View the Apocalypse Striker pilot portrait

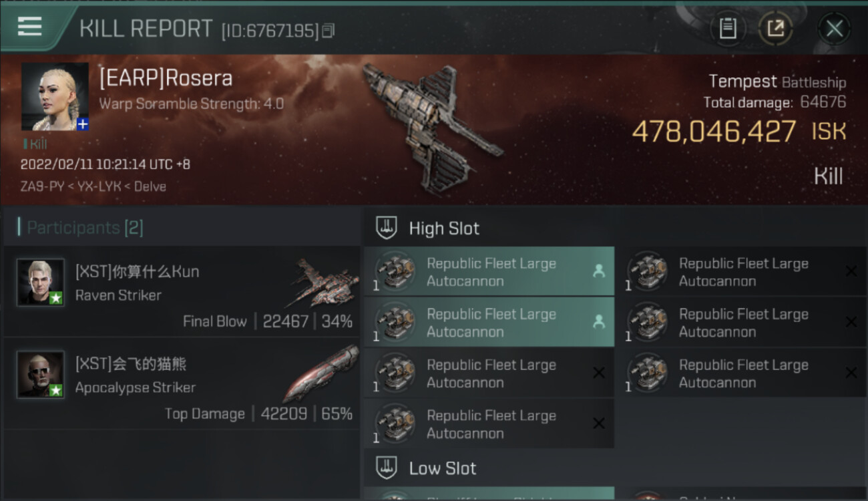pos(40,374)
